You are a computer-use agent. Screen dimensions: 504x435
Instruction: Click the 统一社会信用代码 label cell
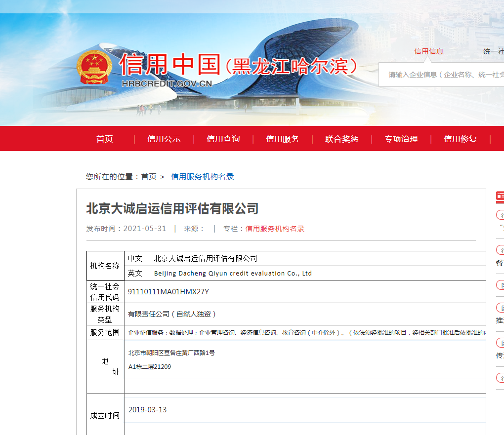tap(105, 292)
